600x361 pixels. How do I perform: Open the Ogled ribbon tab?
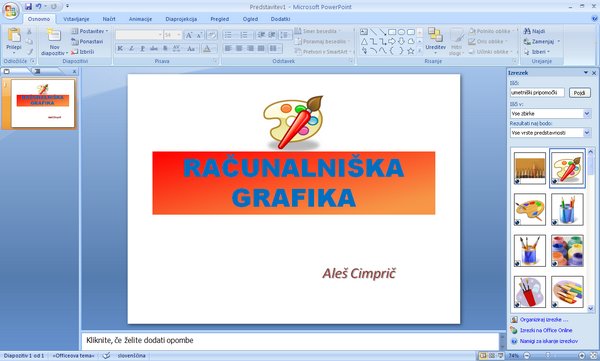coord(250,19)
